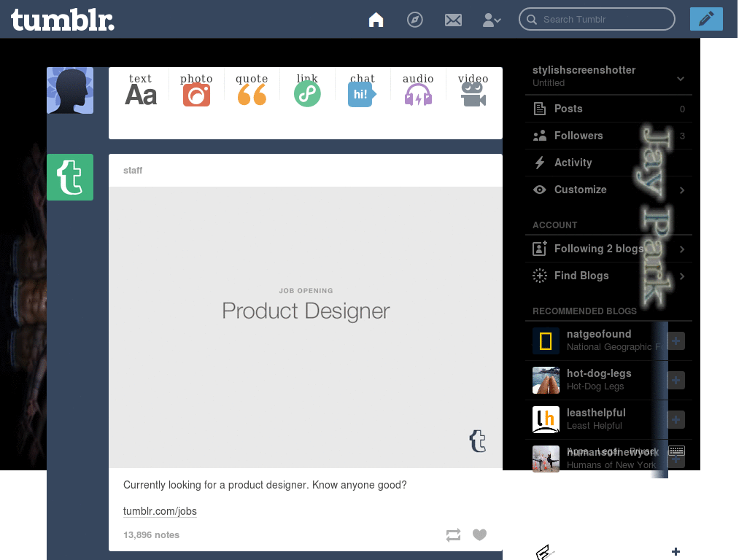Image resolution: width=747 pixels, height=560 pixels.
Task: Click the Humans of New York avatar
Action: [x=546, y=459]
